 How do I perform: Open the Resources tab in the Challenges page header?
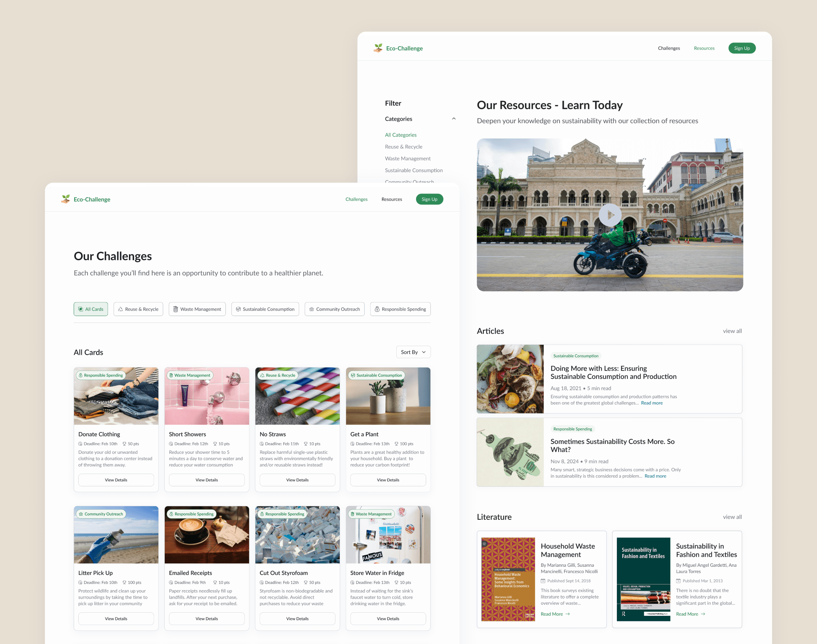pyautogui.click(x=391, y=199)
